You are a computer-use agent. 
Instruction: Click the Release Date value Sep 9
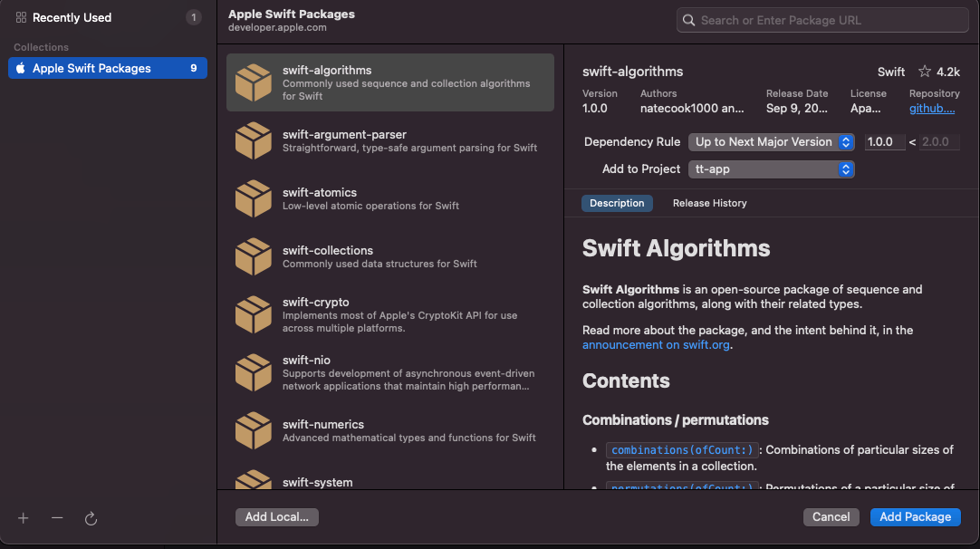[797, 108]
